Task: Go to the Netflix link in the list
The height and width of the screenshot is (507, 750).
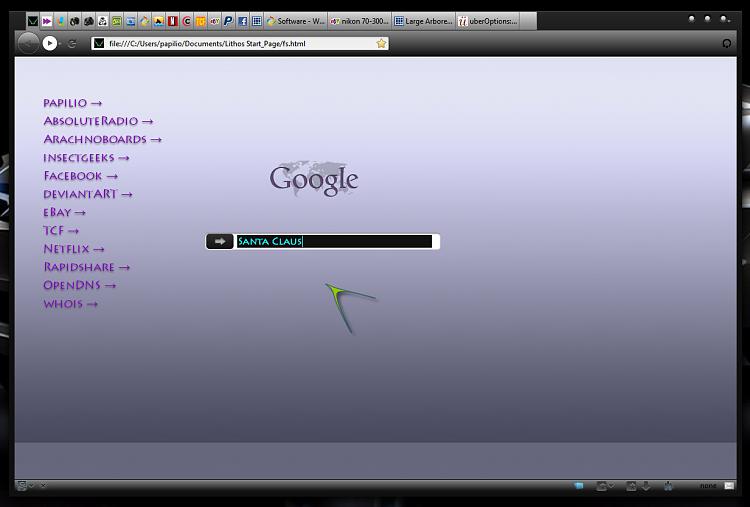Action: 74,249
